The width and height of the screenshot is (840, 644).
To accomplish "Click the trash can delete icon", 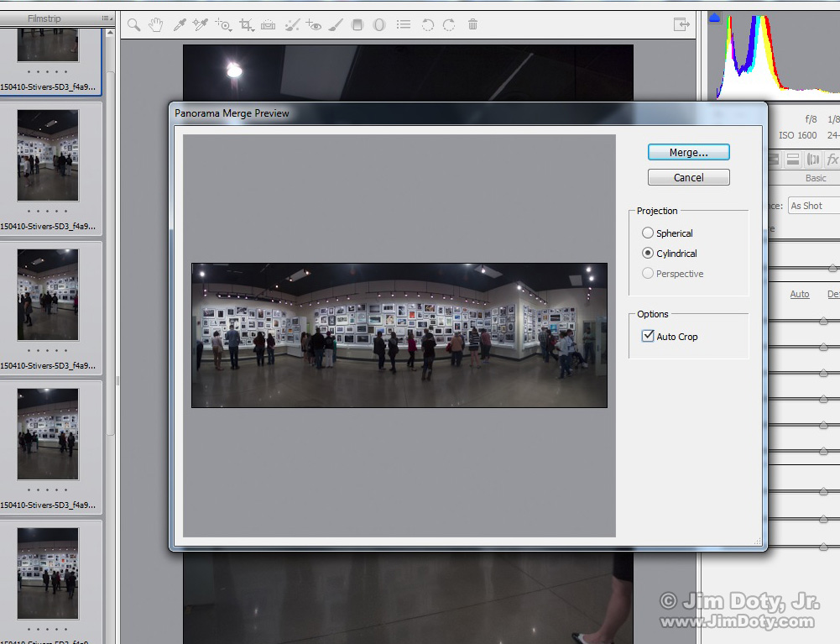I will (x=472, y=24).
